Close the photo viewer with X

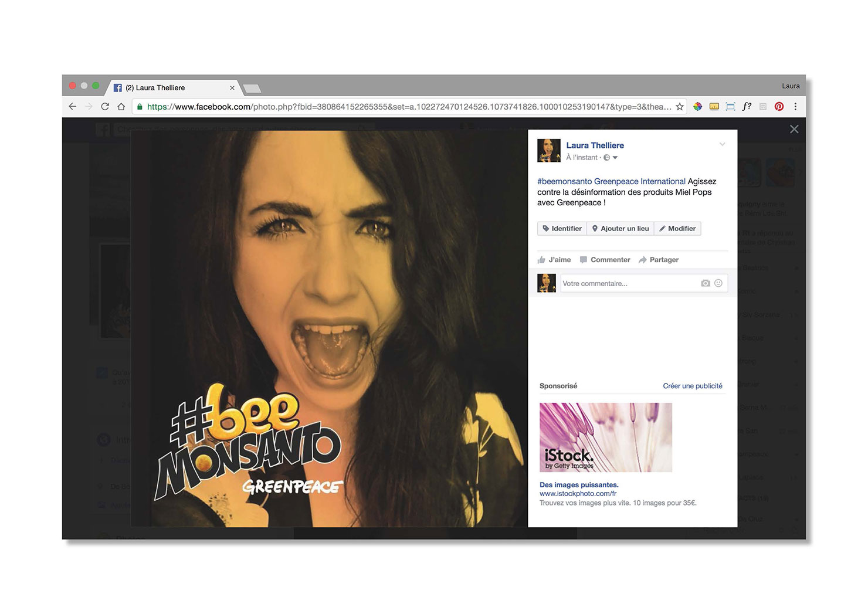click(794, 129)
